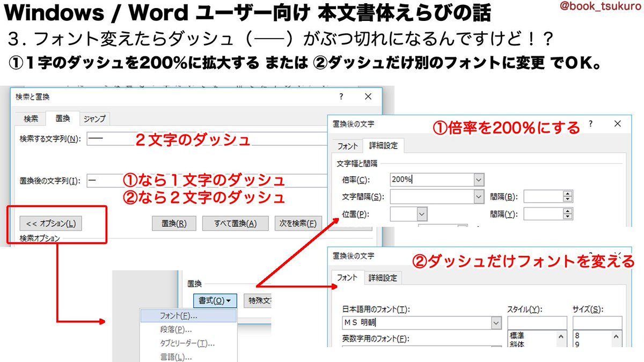Image resolution: width=644 pixels, height=362 pixels.
Task: Click the 置換後の文字列 input field
Action: pos(207,181)
